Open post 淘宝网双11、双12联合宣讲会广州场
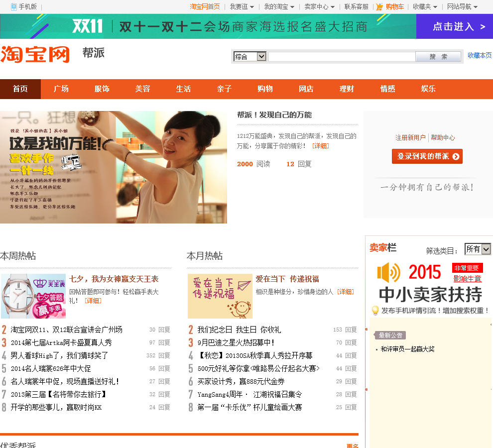Image resolution: width=493 pixels, height=448 pixels. coord(66,330)
